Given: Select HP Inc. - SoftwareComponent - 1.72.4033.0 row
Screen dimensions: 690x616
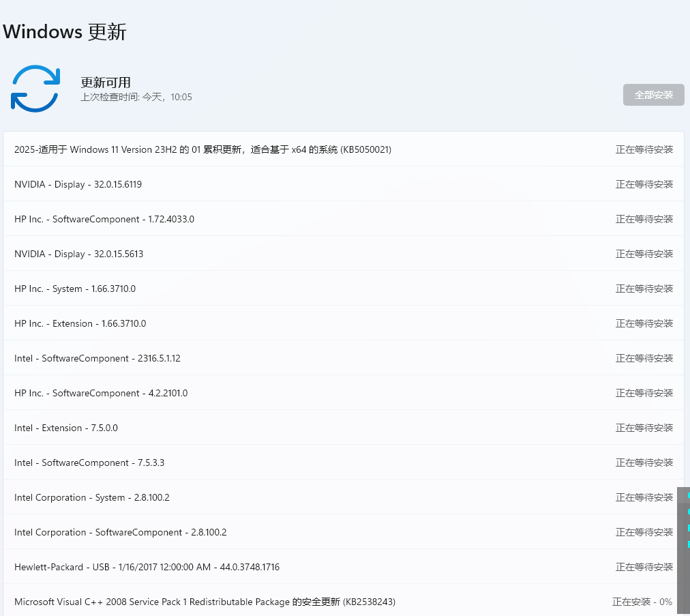Looking at the screenshot, I should (x=344, y=219).
